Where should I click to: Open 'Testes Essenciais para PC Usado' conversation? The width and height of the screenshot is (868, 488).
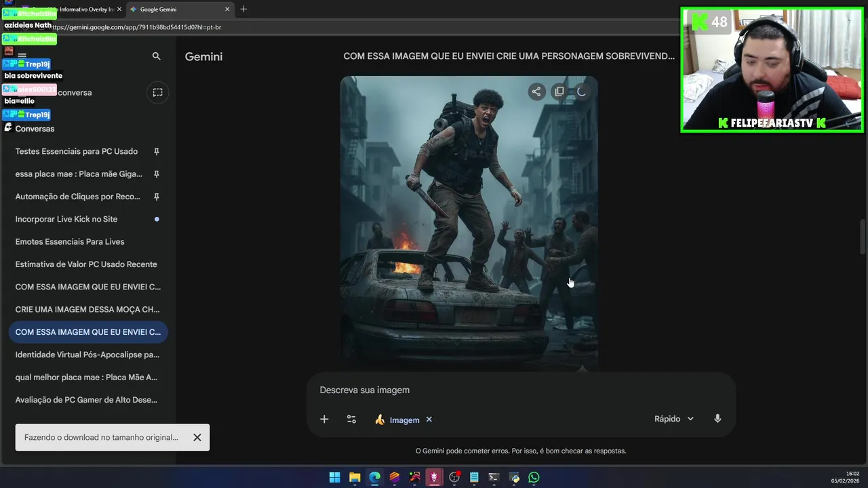76,151
